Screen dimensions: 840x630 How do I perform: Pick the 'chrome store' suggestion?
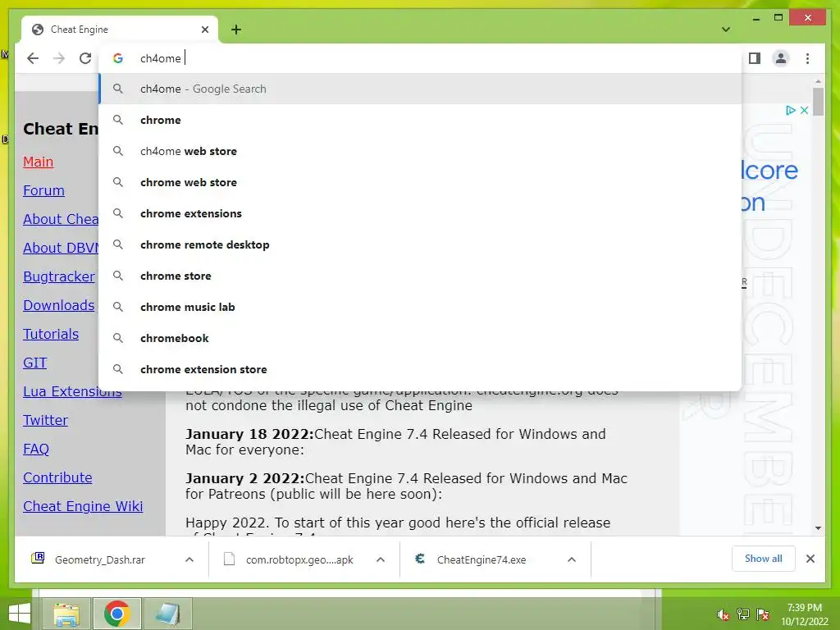tap(421, 276)
